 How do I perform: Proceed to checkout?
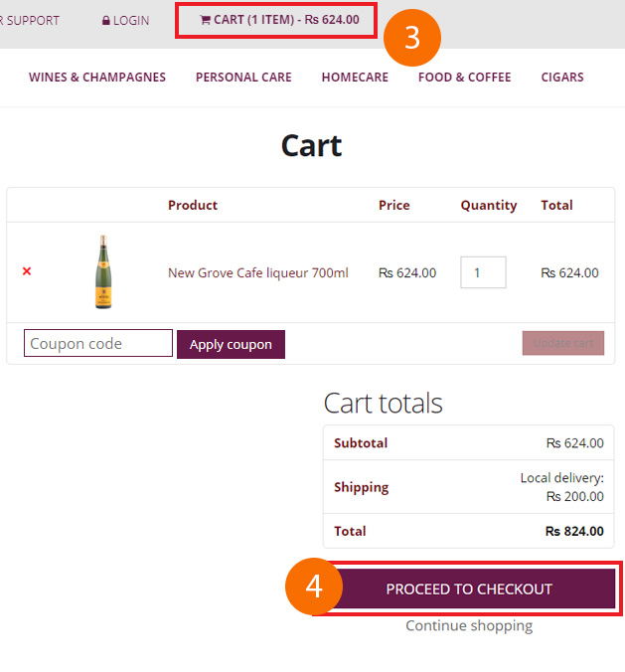tap(468, 589)
